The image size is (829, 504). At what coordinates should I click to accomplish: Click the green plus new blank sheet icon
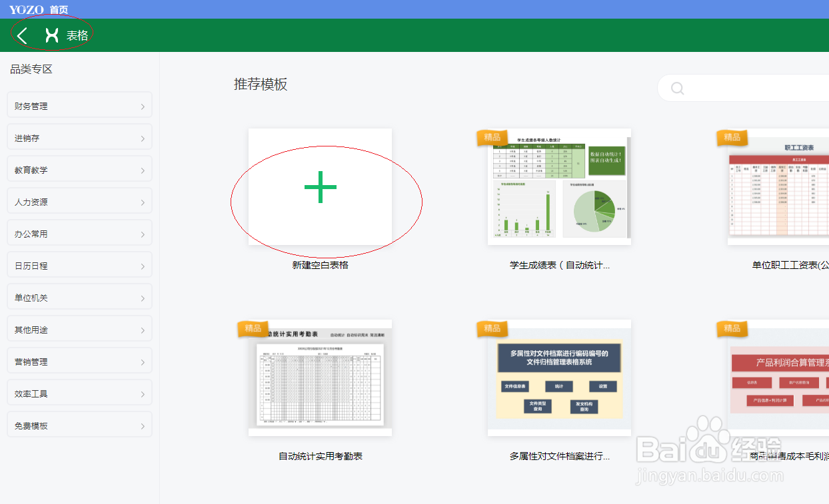pyautogui.click(x=321, y=187)
